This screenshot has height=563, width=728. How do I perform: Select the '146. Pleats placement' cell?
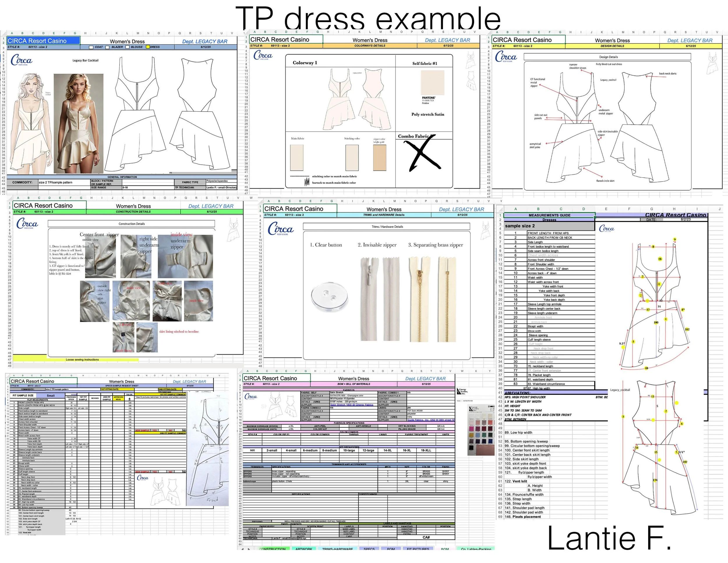coord(523,517)
